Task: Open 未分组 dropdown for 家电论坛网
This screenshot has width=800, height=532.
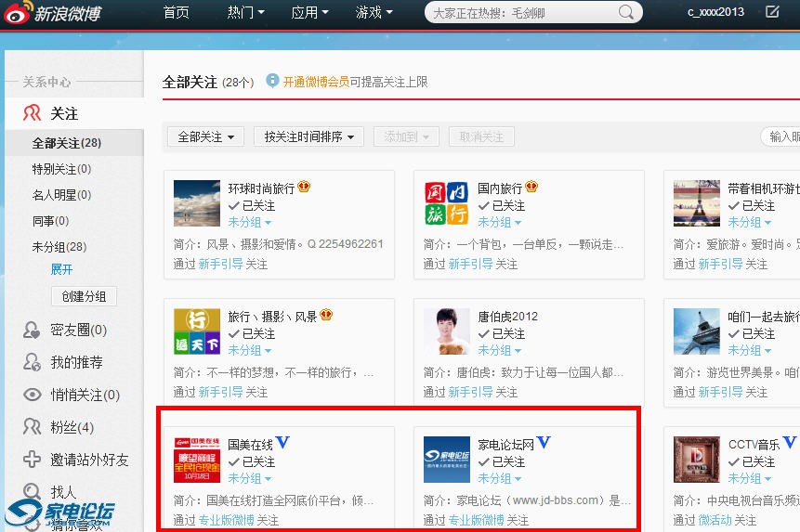Action: click(x=500, y=478)
